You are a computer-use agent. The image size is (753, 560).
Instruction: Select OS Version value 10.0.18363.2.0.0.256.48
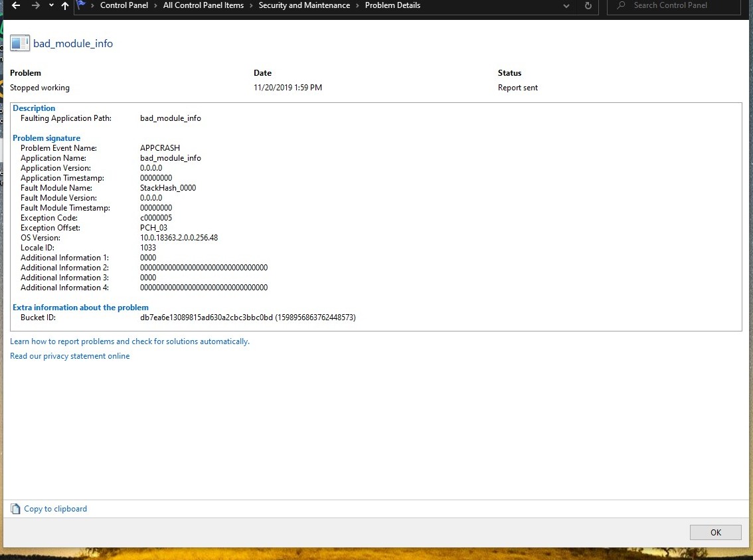(179, 238)
